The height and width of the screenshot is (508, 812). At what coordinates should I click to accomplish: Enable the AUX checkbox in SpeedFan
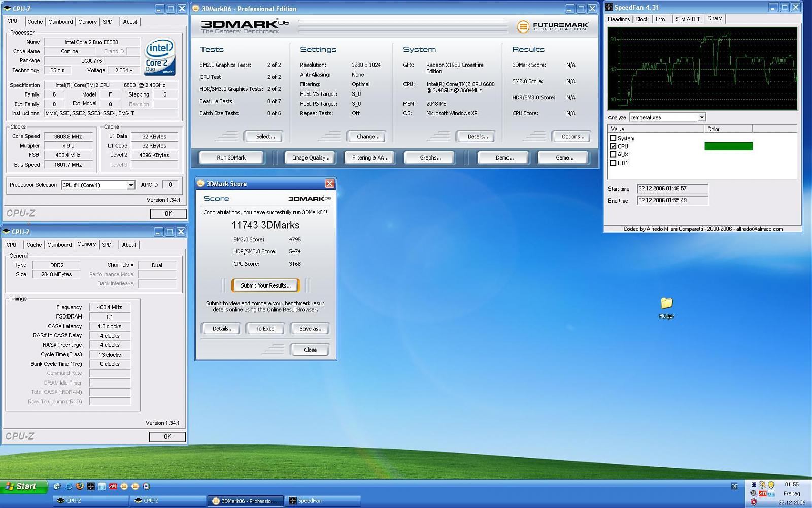(x=613, y=154)
